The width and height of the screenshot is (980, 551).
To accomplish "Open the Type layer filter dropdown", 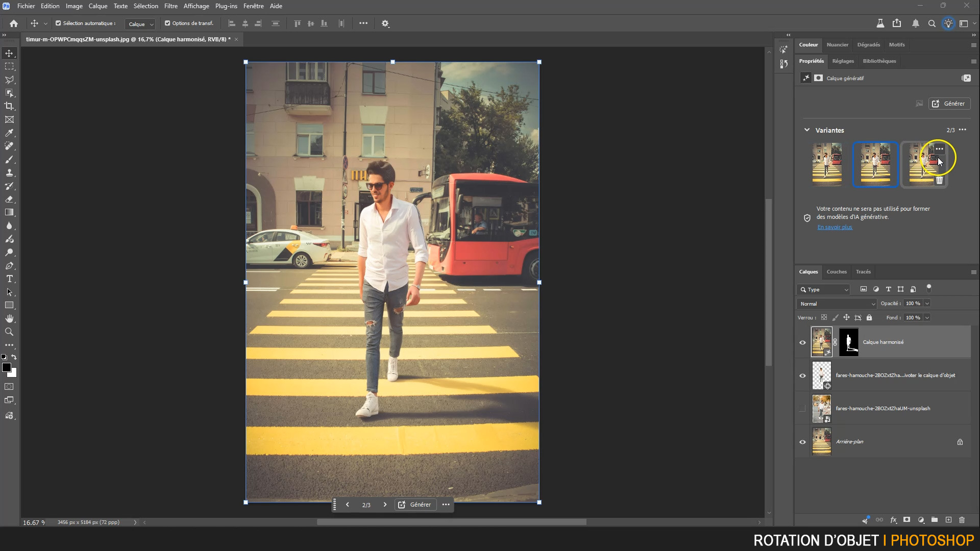I will (x=824, y=289).
